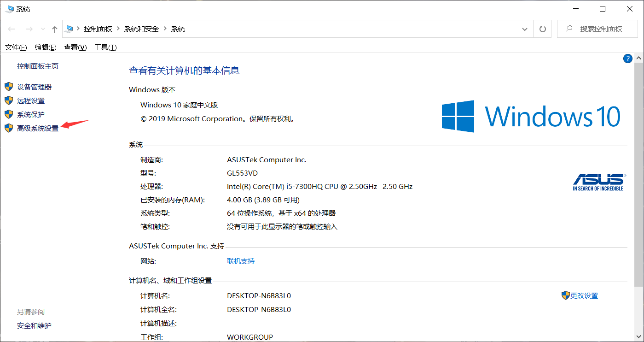644x342 pixels.
Task: Minimize the 系统 window
Action: [575, 9]
